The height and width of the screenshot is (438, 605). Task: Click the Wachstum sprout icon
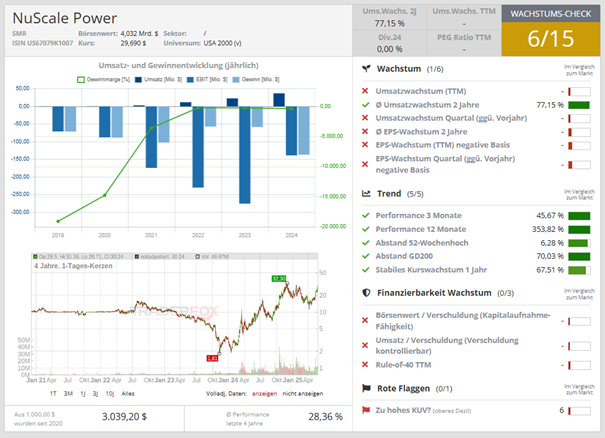click(x=366, y=69)
